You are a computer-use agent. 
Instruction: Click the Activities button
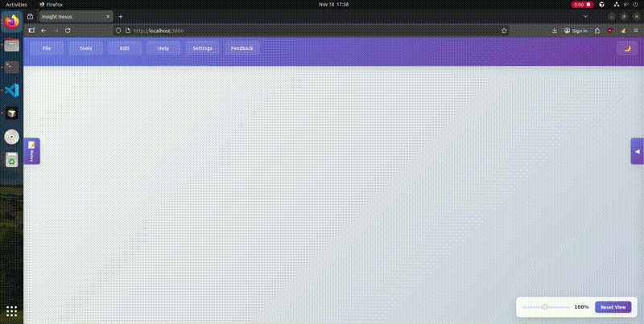click(16, 5)
